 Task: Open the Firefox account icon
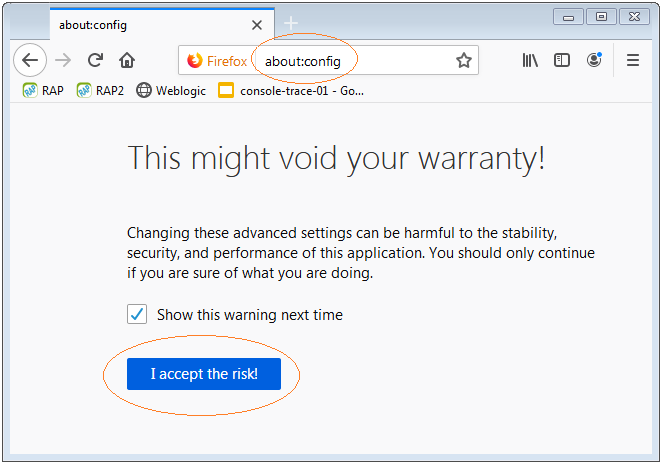[x=594, y=60]
